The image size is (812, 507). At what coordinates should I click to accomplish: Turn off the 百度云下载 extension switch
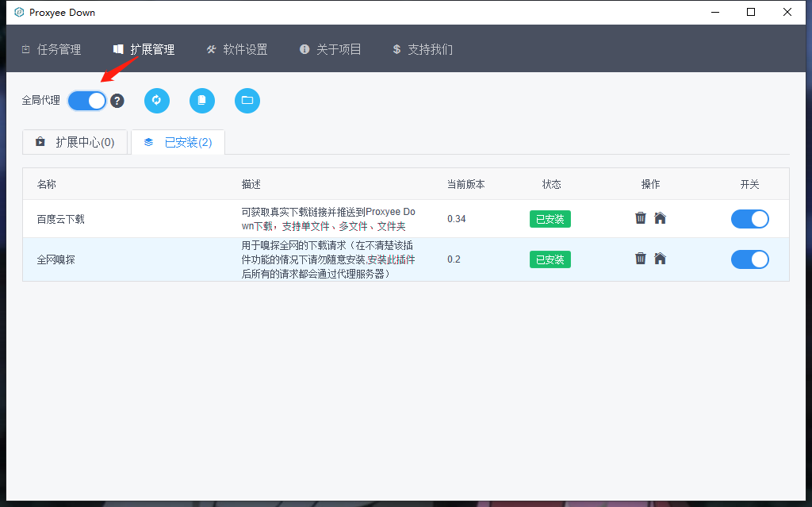click(x=749, y=218)
